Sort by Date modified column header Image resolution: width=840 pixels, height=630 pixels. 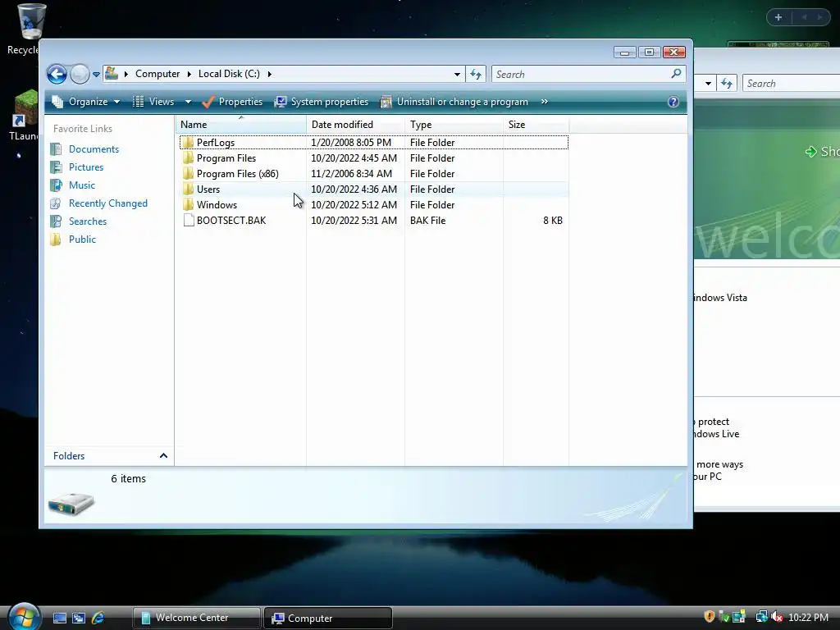[x=356, y=125]
